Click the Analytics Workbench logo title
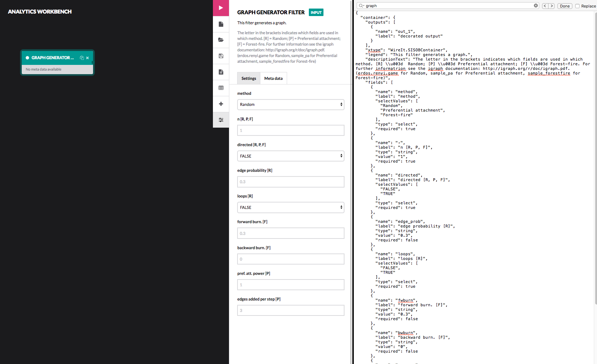Screen dimensions: 597x364 pyautogui.click(x=40, y=12)
